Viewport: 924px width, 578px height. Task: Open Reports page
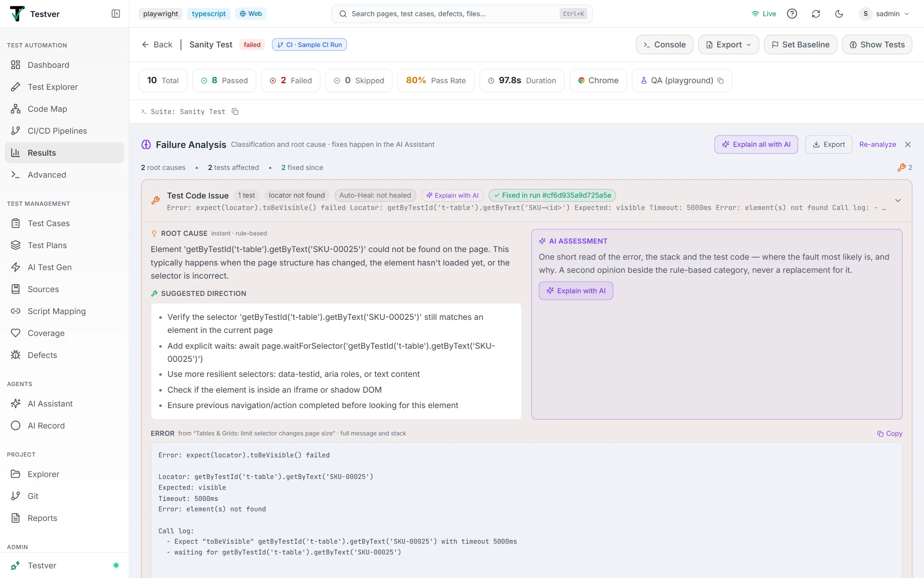[x=64, y=518]
